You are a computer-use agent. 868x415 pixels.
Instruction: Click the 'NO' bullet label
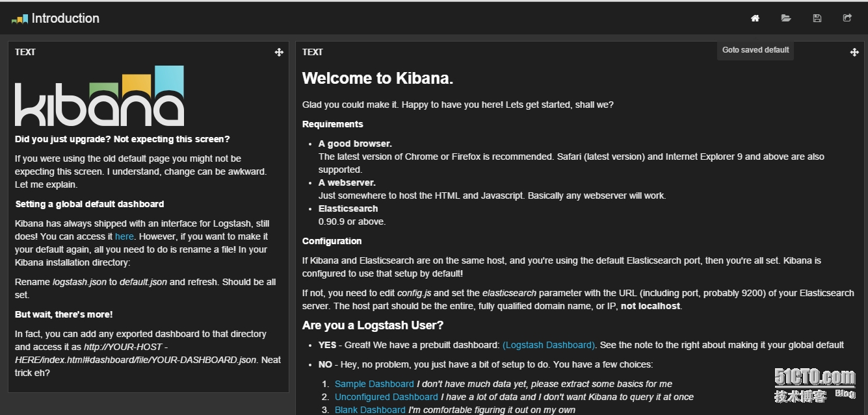325,364
